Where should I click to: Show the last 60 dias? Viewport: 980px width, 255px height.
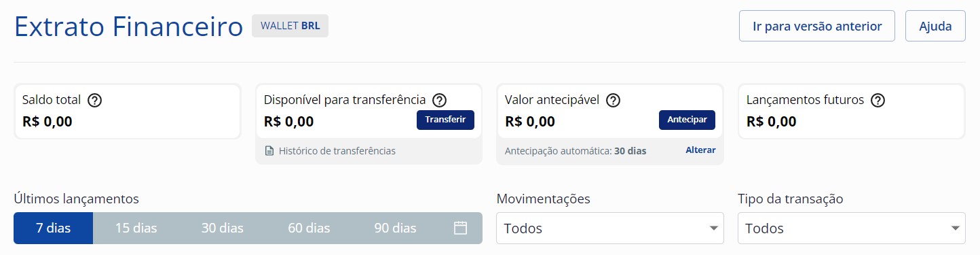coord(309,228)
